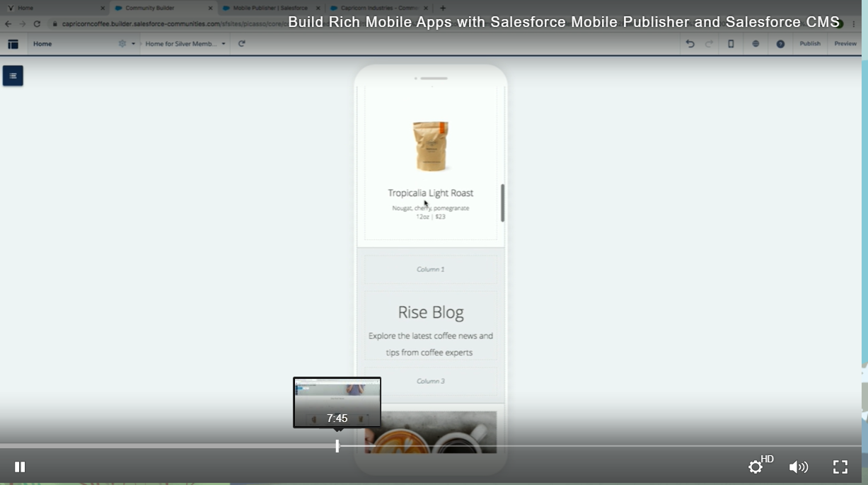Refresh the builder page canvas

tap(241, 44)
